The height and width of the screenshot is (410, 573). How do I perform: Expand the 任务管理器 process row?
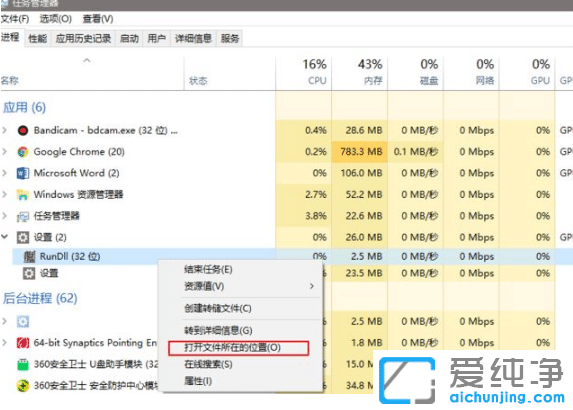(4, 216)
